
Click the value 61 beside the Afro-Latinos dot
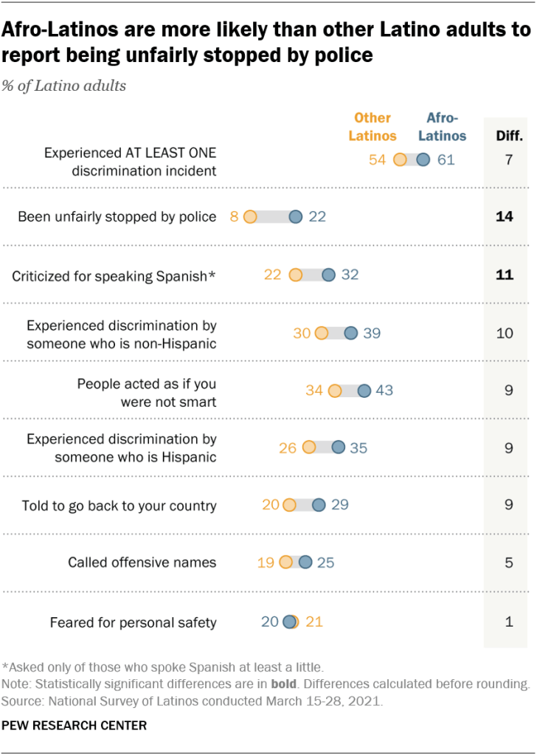click(x=446, y=159)
